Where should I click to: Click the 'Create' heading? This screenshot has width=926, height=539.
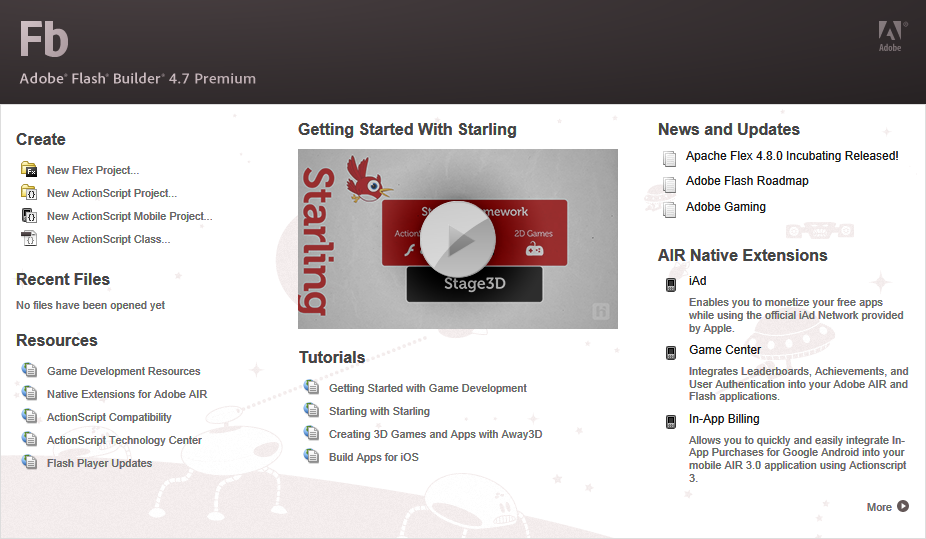(41, 139)
